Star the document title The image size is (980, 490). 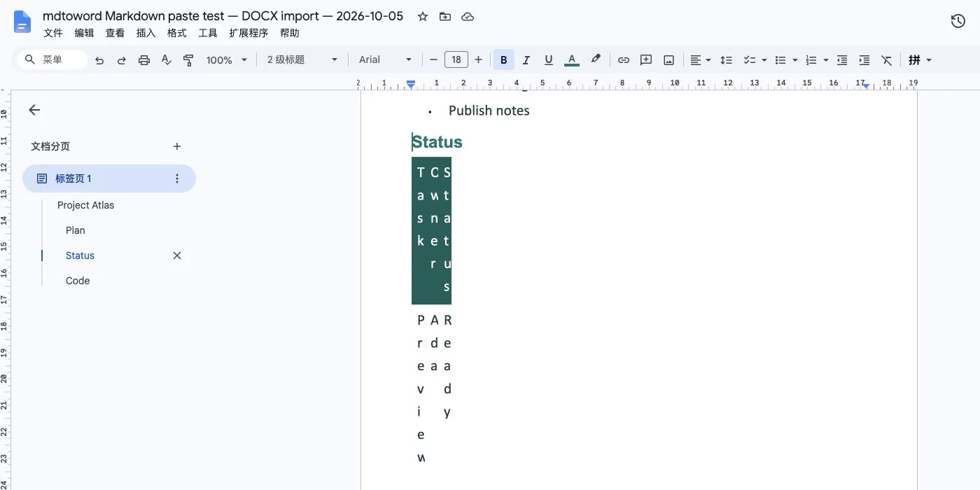[x=422, y=17]
